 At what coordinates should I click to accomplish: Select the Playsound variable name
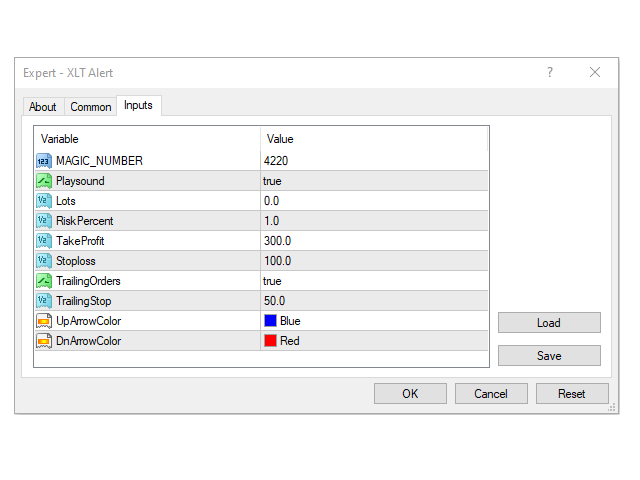click(80, 181)
